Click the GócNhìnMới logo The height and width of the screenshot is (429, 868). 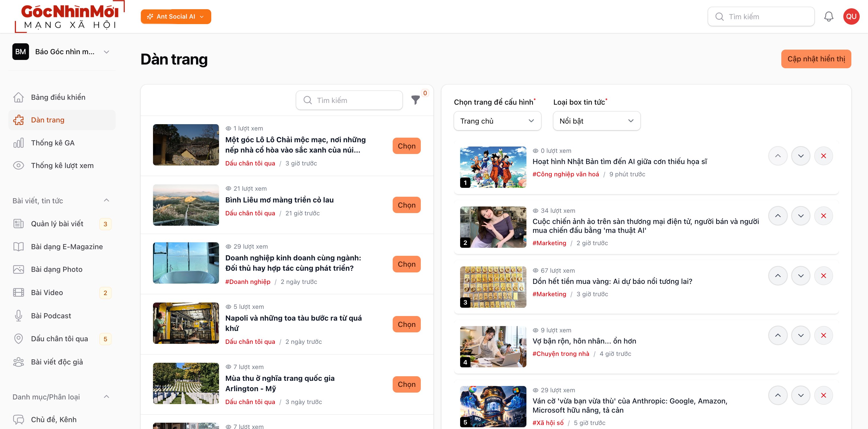70,17
